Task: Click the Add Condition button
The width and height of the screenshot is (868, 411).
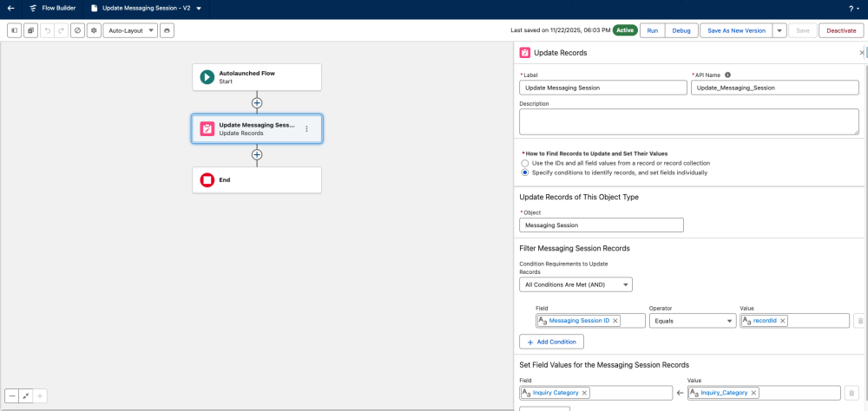Action: pos(551,342)
